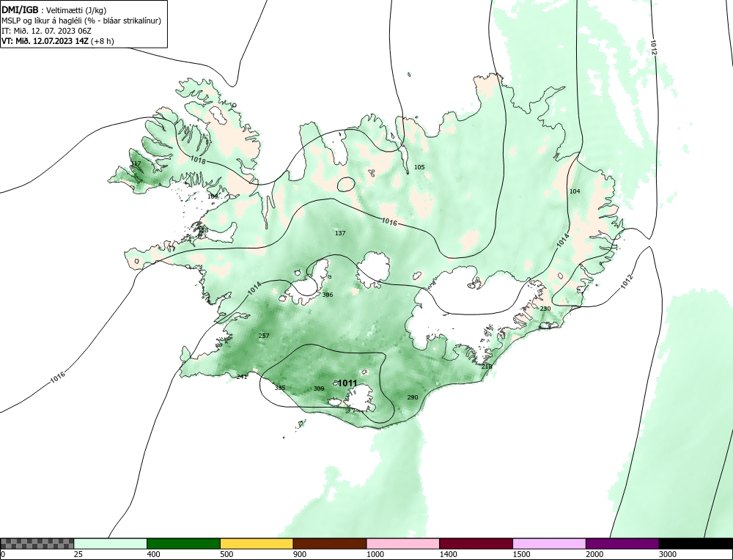Click the CAPE value "309" near the 1011 low
The height and width of the screenshot is (560, 733).
[x=319, y=388]
